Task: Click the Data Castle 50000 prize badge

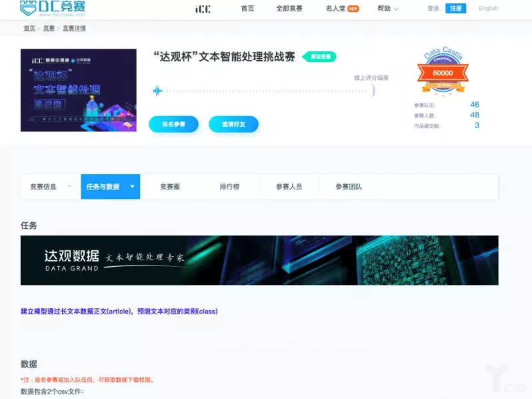Action: pos(443,71)
